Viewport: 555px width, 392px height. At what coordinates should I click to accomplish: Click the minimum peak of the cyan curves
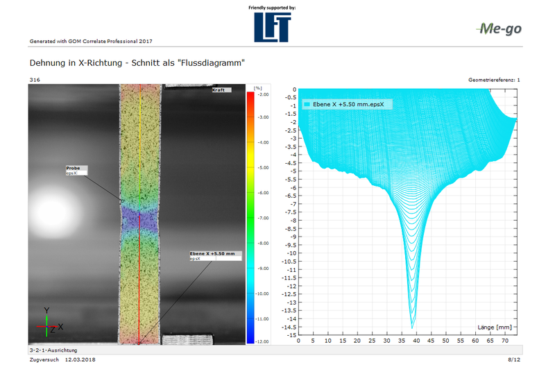tap(412, 326)
